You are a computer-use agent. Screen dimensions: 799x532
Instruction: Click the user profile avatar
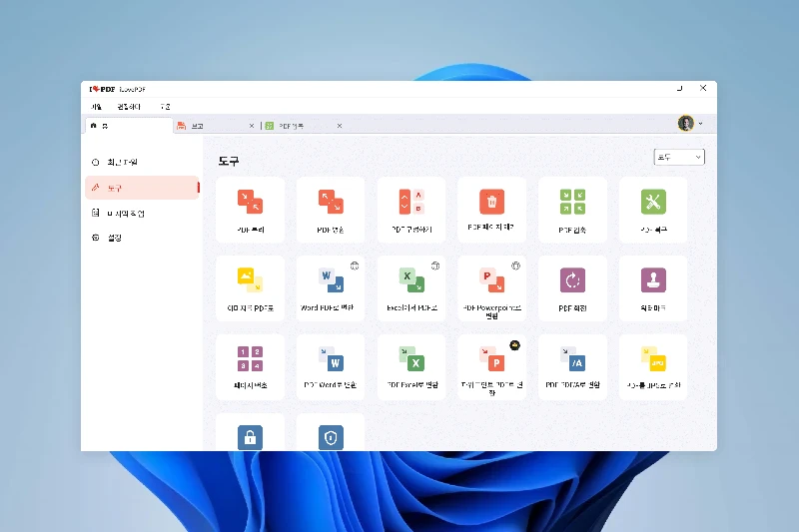(686, 123)
